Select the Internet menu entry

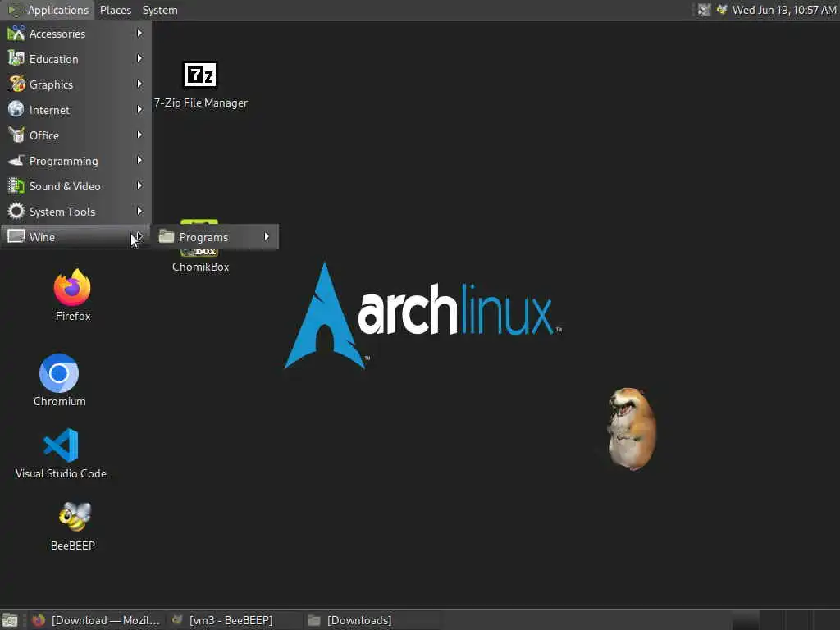75,110
